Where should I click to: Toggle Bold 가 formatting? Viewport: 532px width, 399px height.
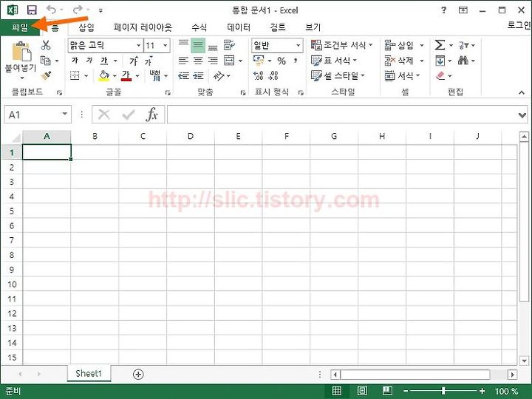[75, 61]
